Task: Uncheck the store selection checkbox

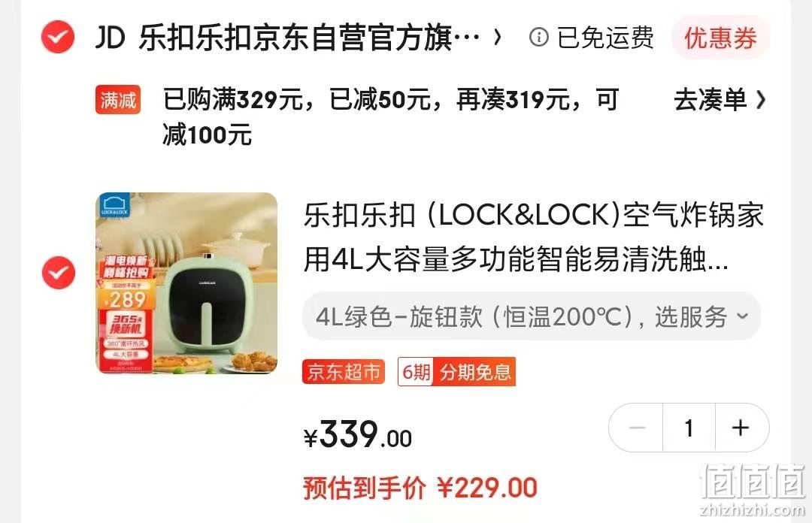Action: [x=58, y=37]
